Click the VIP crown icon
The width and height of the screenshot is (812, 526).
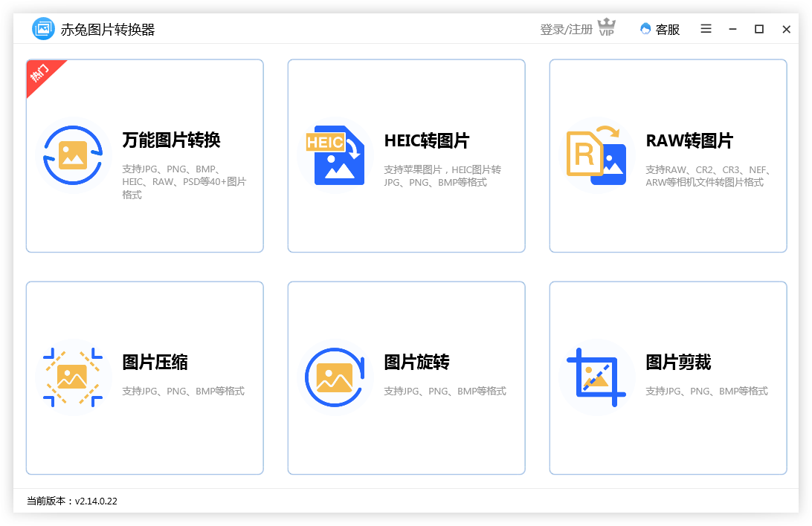click(x=607, y=27)
